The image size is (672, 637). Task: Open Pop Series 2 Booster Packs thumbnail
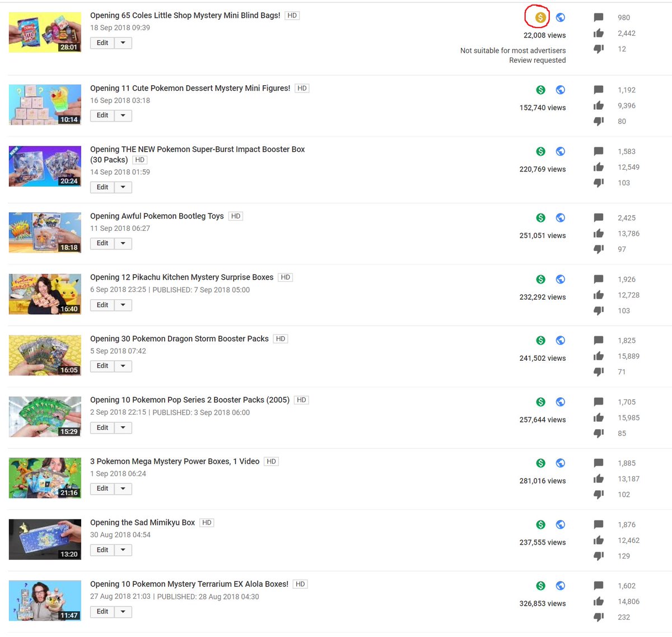pyautogui.click(x=45, y=417)
